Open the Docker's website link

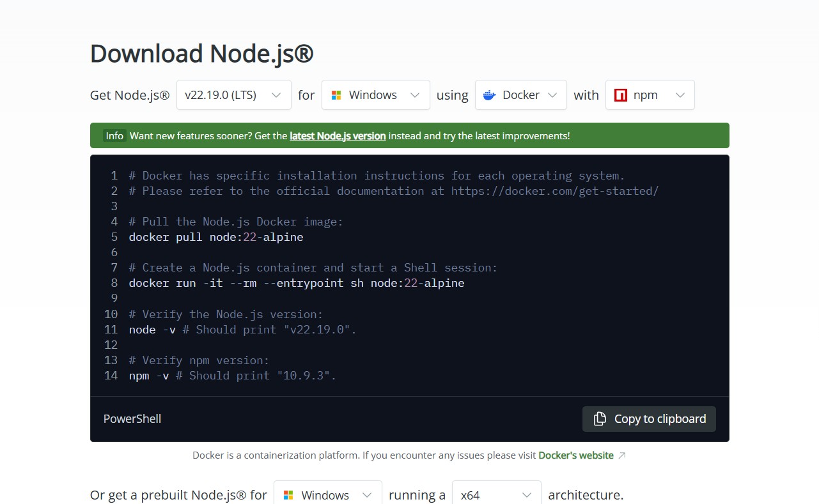tap(576, 455)
